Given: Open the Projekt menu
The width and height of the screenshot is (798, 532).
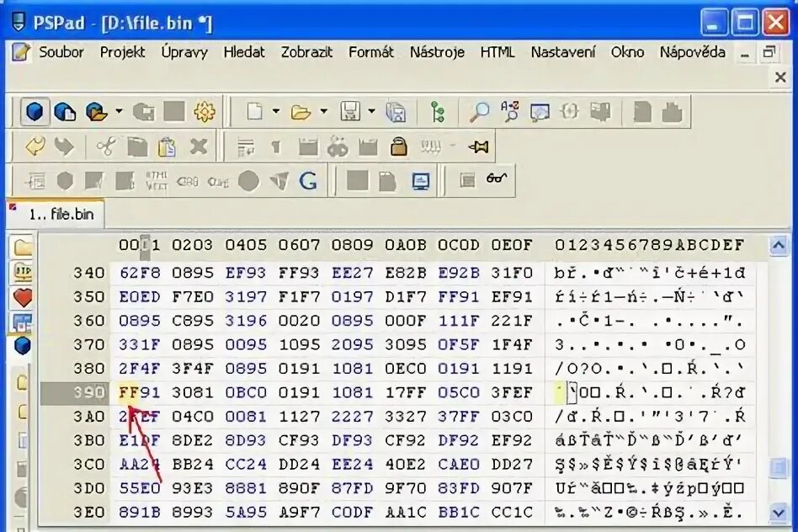Looking at the screenshot, I should [x=122, y=52].
